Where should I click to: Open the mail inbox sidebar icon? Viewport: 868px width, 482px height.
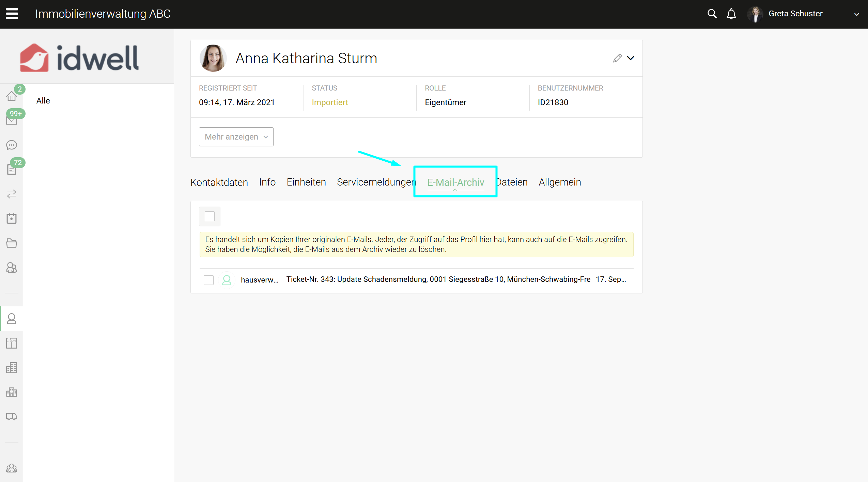tap(12, 120)
